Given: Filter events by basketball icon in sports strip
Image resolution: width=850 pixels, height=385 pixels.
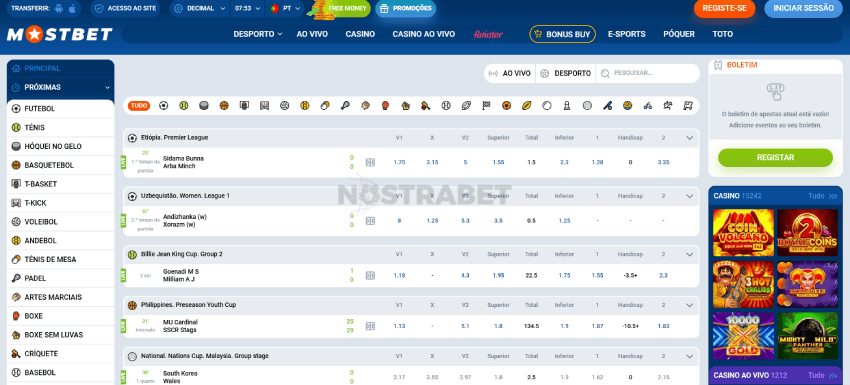Looking at the screenshot, I should click(224, 106).
